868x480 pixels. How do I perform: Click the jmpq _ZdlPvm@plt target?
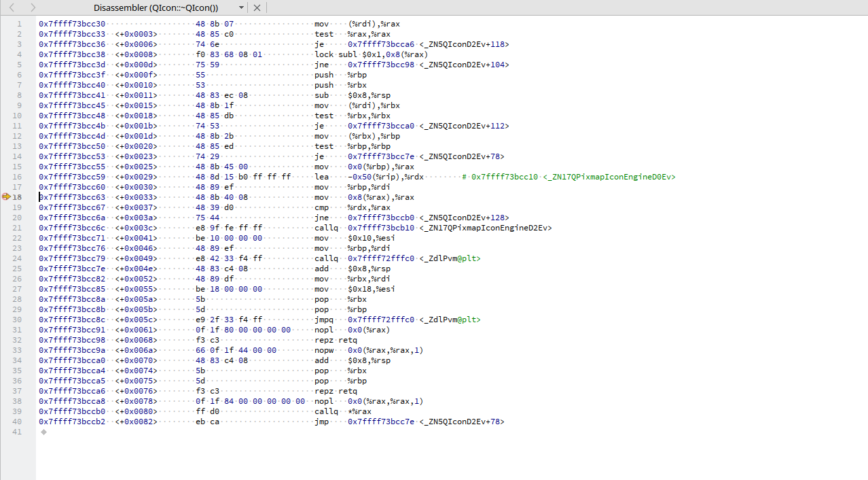click(450, 320)
